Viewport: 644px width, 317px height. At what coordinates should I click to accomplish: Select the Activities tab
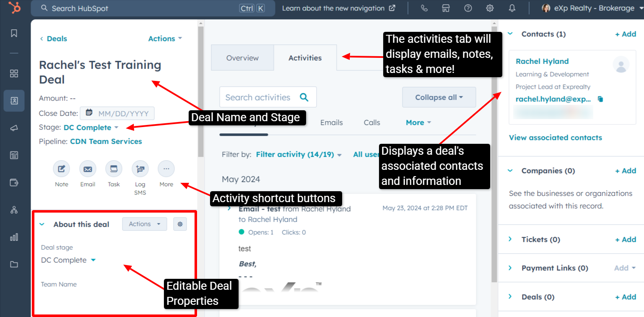305,58
